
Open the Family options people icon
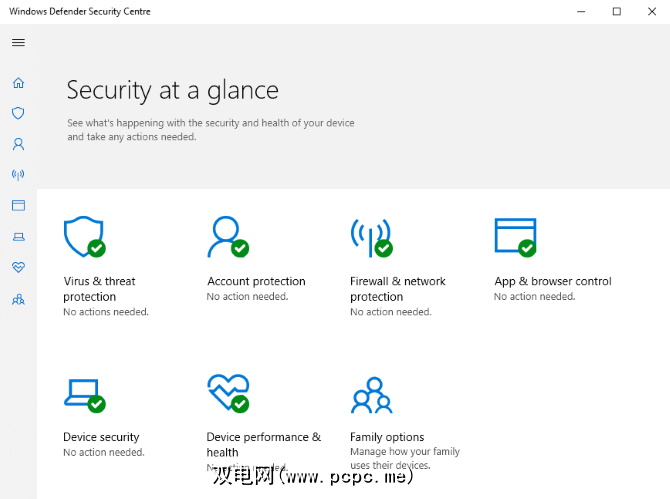coord(371,394)
